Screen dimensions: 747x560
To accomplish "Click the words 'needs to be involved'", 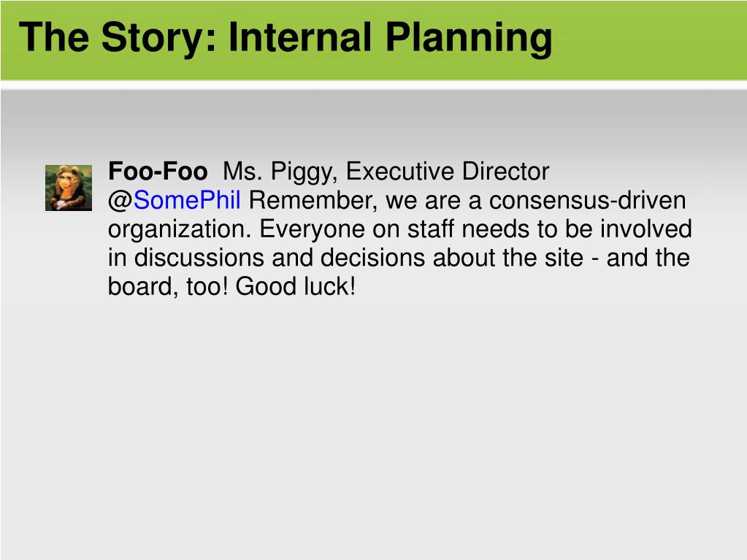I will [x=577, y=229].
